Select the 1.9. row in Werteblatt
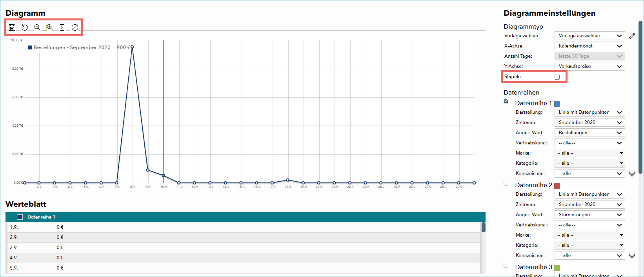The width and height of the screenshot is (644, 277). (x=243, y=227)
